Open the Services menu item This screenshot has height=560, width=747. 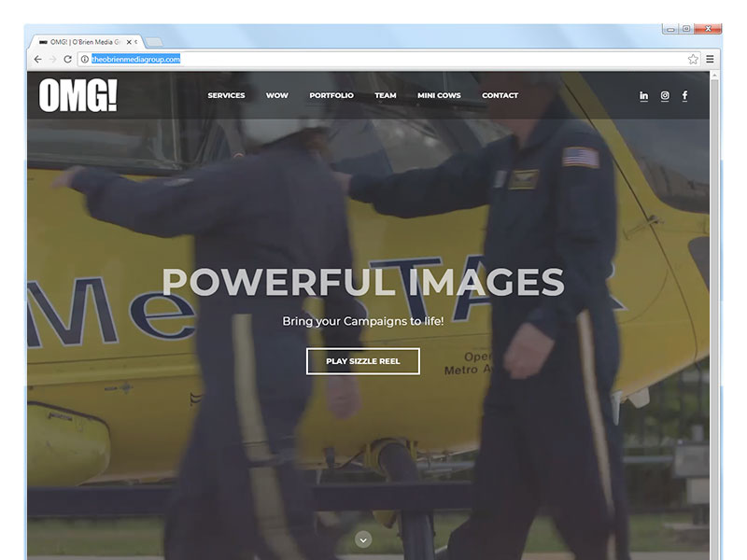226,95
